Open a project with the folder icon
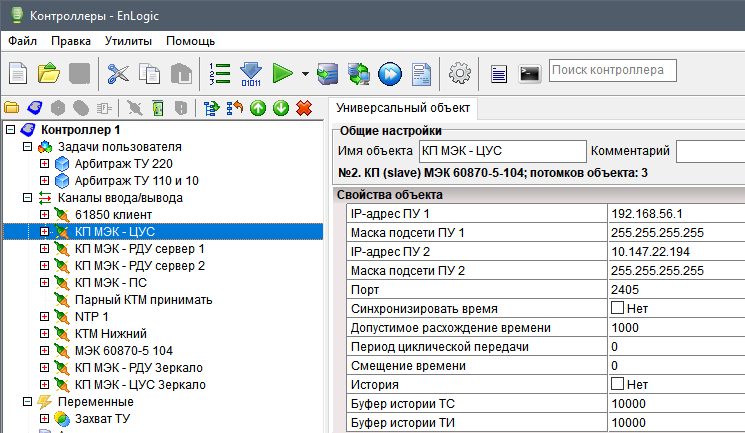The image size is (745, 433). pyautogui.click(x=48, y=74)
